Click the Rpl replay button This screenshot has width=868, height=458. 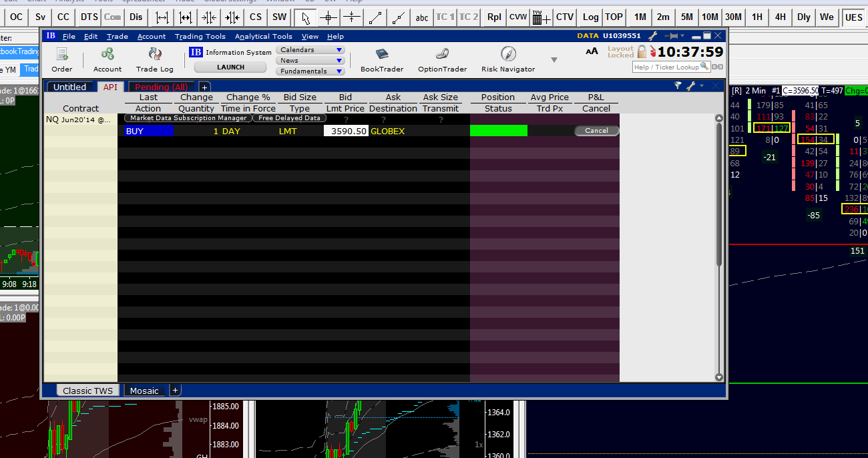point(494,17)
